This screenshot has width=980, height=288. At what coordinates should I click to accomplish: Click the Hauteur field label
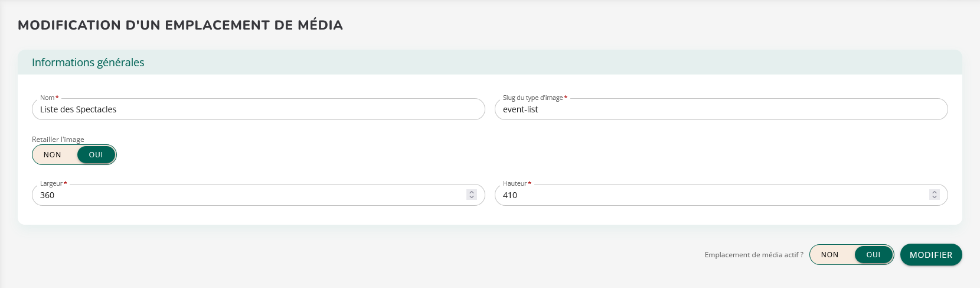point(515,183)
